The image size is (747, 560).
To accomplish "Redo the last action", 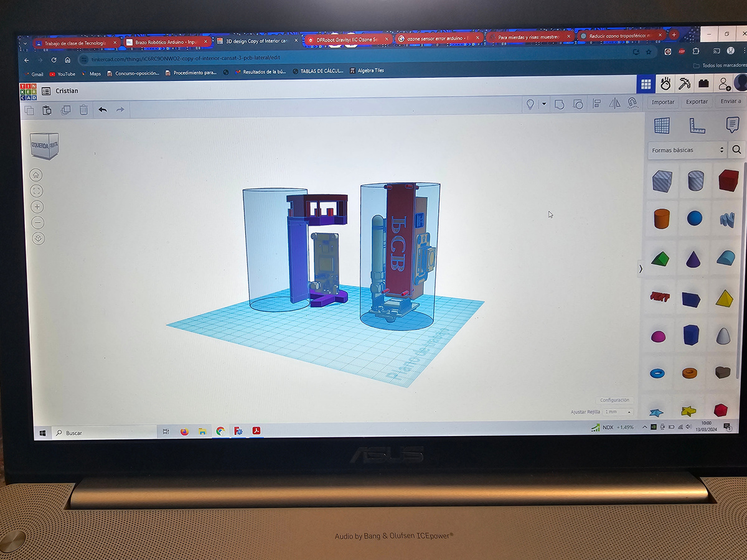I will click(x=120, y=110).
